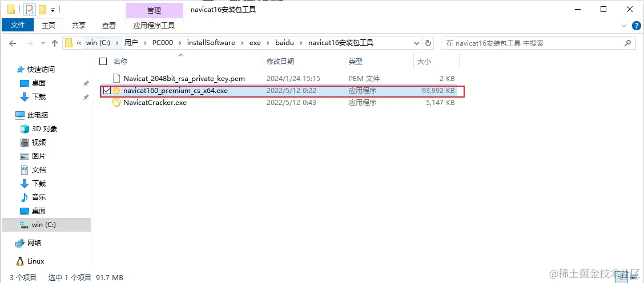Open the pinned 下载 under 快速访问

click(39, 97)
